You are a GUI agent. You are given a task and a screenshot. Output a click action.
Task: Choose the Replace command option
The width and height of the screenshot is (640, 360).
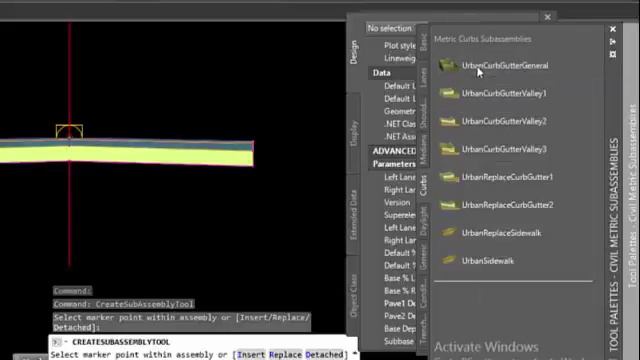tap(285, 355)
